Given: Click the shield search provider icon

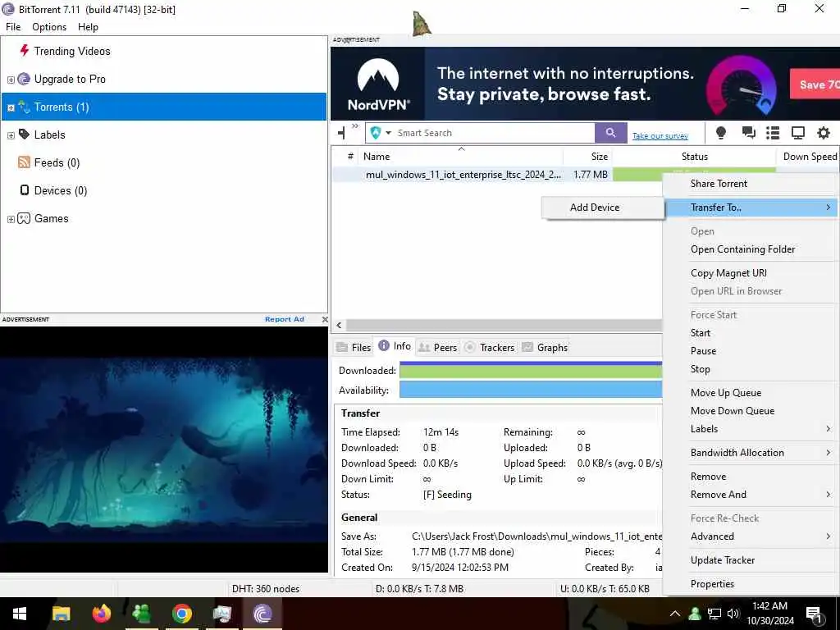Looking at the screenshot, I should coord(376,133).
